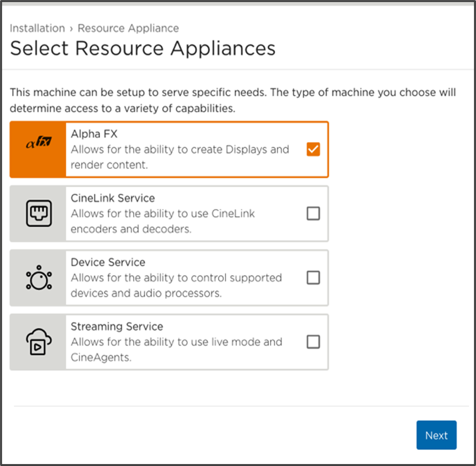Choose the Device Service title
The width and height of the screenshot is (476, 466).
click(108, 262)
